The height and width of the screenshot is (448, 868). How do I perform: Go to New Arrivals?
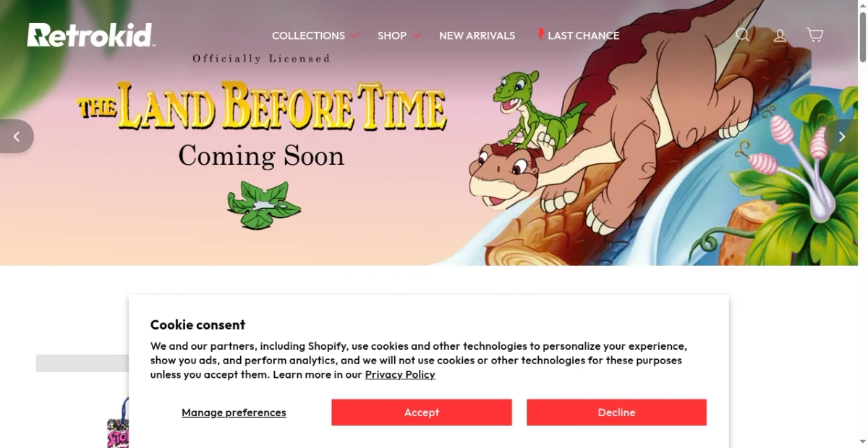pyautogui.click(x=477, y=35)
